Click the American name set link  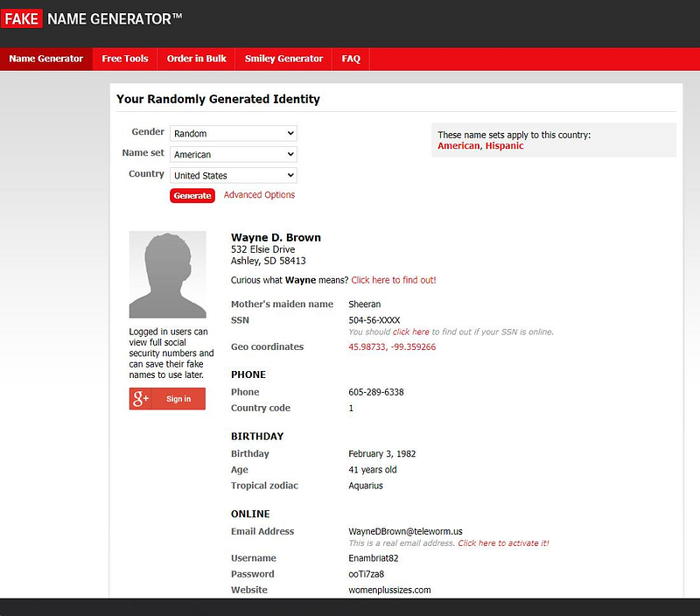458,145
